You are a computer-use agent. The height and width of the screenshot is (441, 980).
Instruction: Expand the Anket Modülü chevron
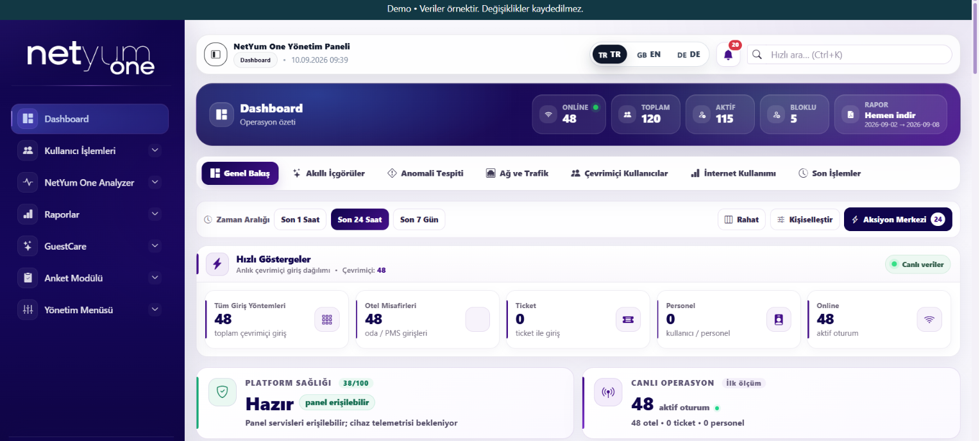click(x=154, y=278)
